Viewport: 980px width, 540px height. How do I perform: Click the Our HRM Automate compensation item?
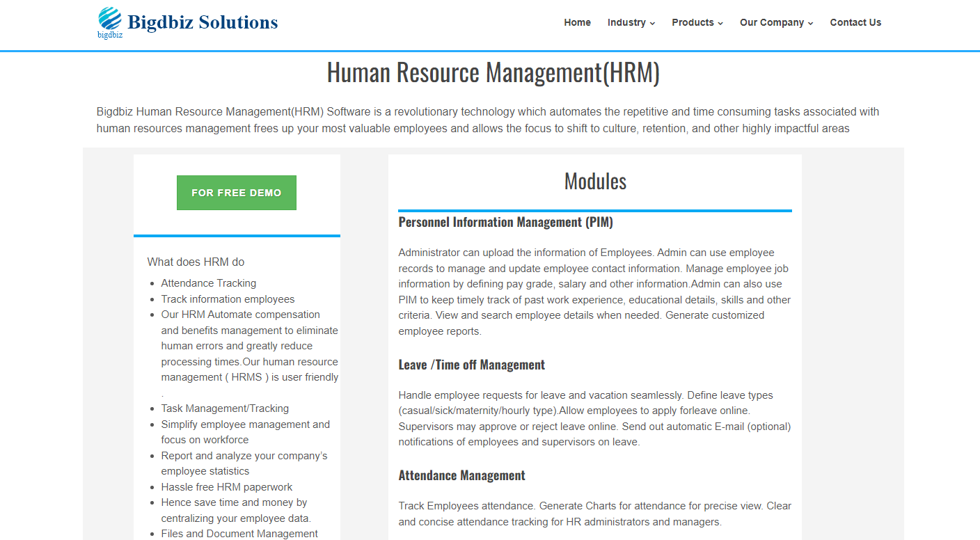click(250, 354)
